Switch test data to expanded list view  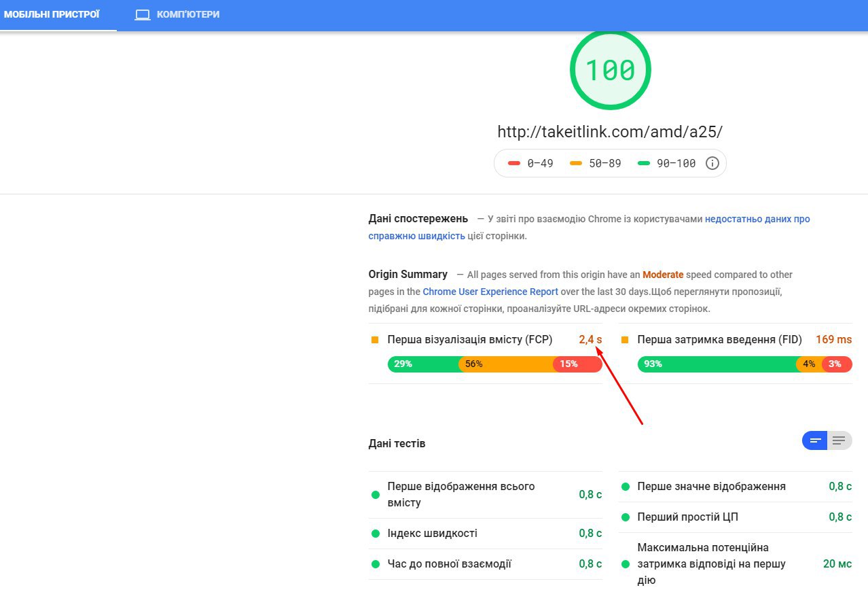point(839,440)
